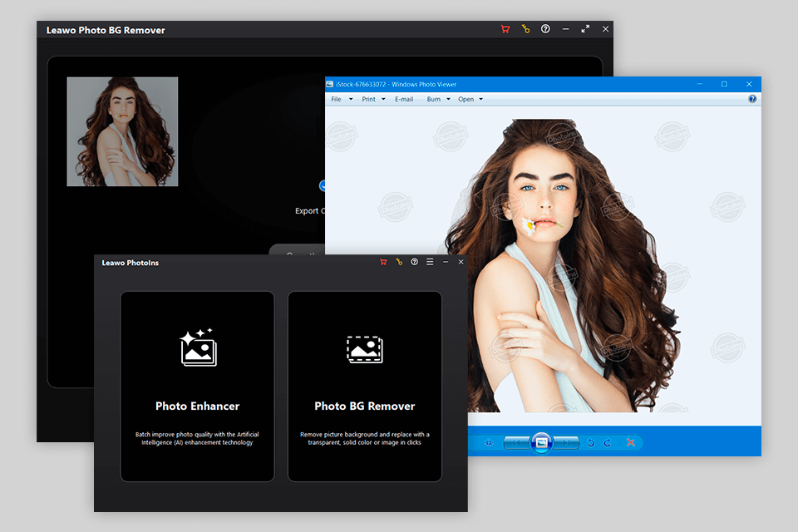Open the zoom magnifier in Photo Viewer
798x532 pixels.
pyautogui.click(x=489, y=442)
